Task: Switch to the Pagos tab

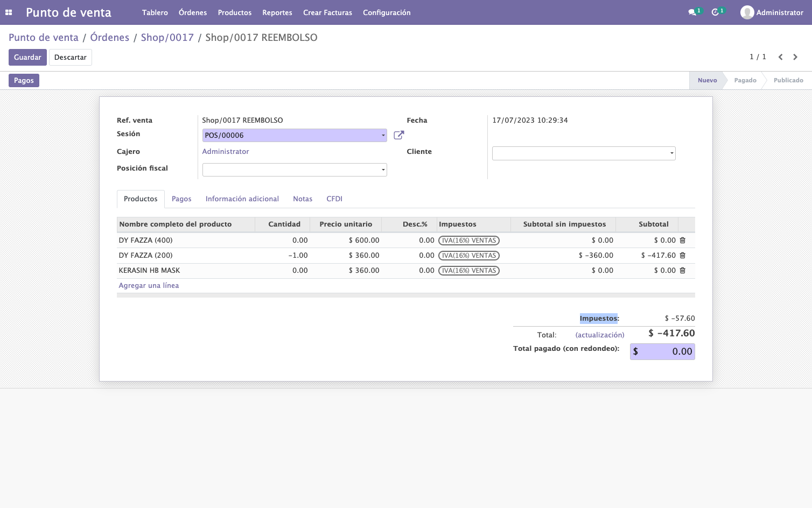Action: [181, 199]
